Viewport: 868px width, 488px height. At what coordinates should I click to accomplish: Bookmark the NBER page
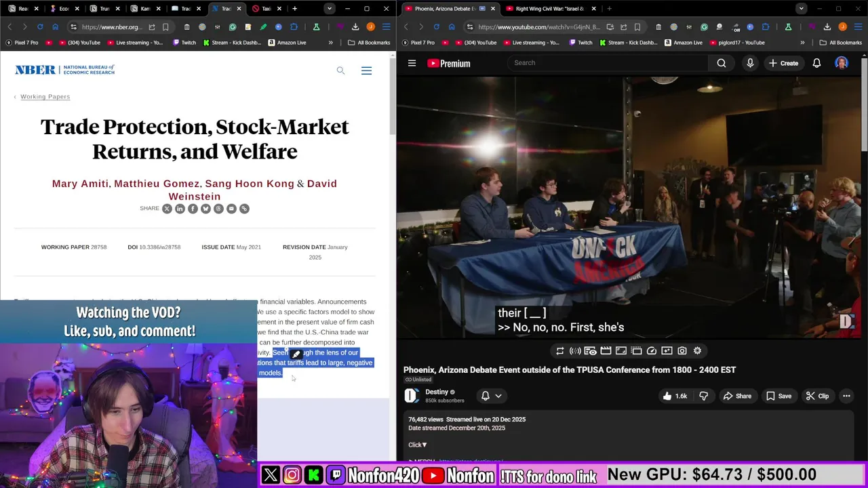[x=166, y=27]
